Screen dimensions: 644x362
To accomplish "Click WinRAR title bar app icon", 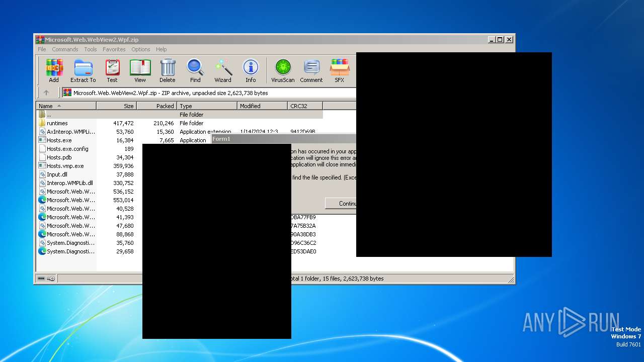I will point(40,39).
